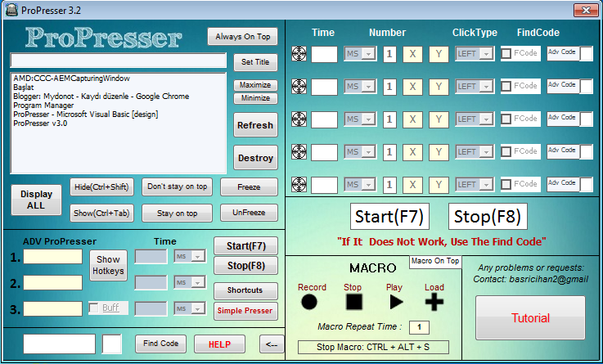Click Start(F7) in the ADV ProPresser section
Image resolution: width=603 pixels, height=364 pixels.
click(245, 245)
